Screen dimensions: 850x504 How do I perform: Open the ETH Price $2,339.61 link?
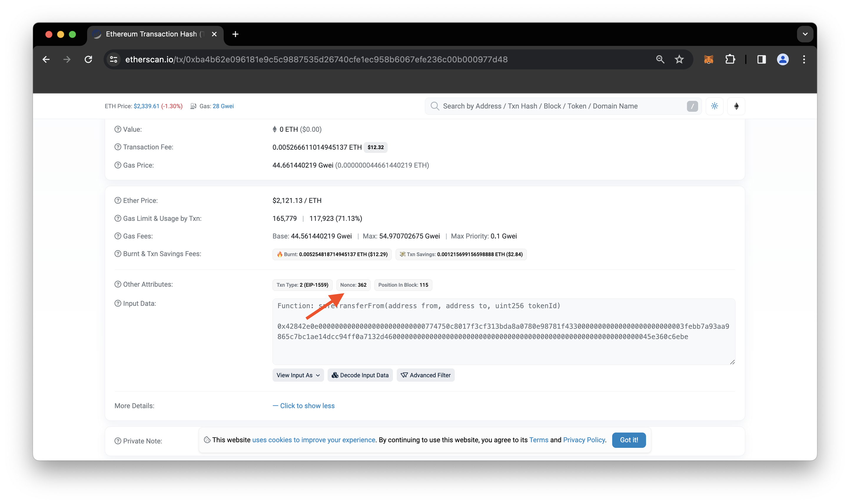146,106
